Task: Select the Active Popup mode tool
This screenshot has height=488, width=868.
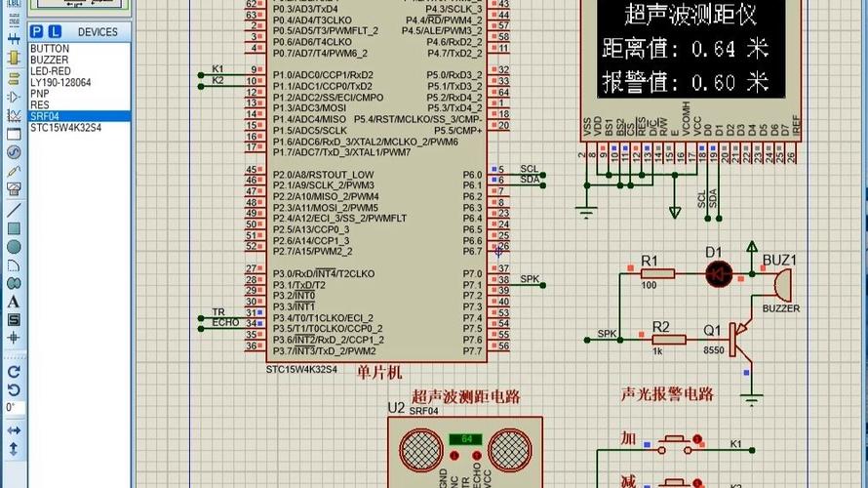Action: 14,134
